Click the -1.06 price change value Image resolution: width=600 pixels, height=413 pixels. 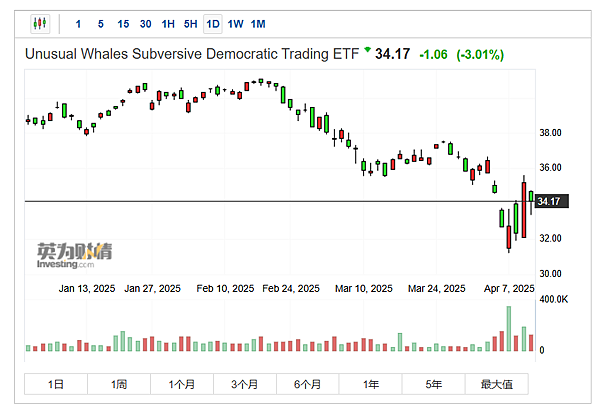point(433,54)
